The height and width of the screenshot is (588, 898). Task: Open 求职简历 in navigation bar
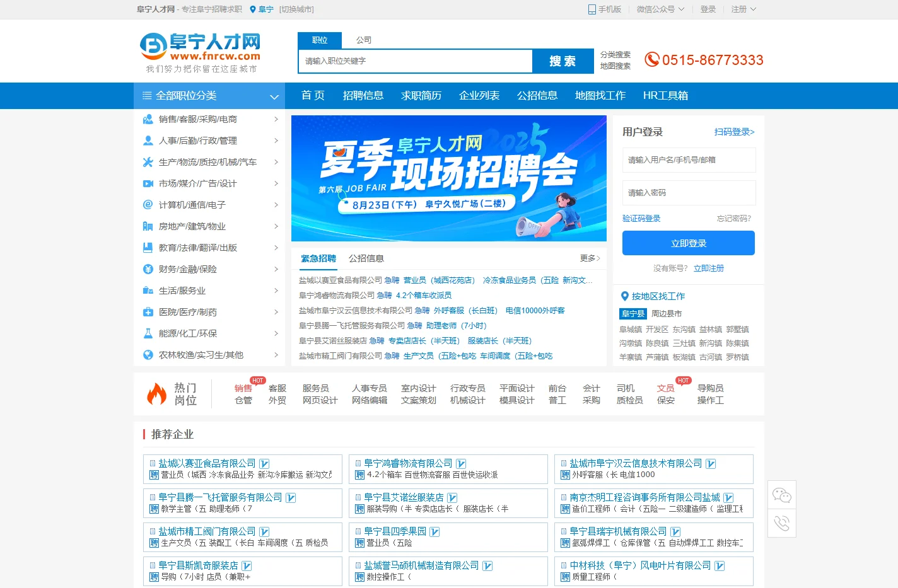[421, 96]
